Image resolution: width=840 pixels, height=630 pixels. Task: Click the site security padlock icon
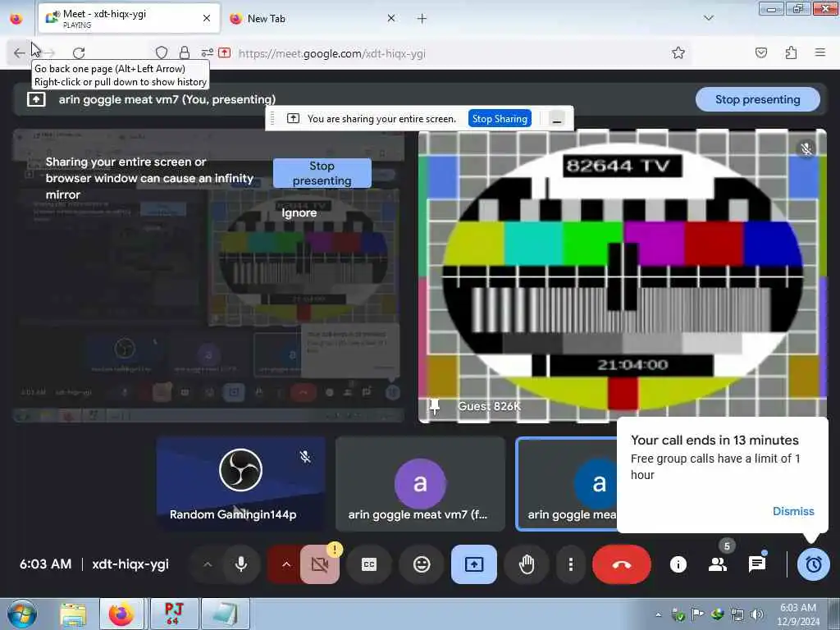coord(185,53)
